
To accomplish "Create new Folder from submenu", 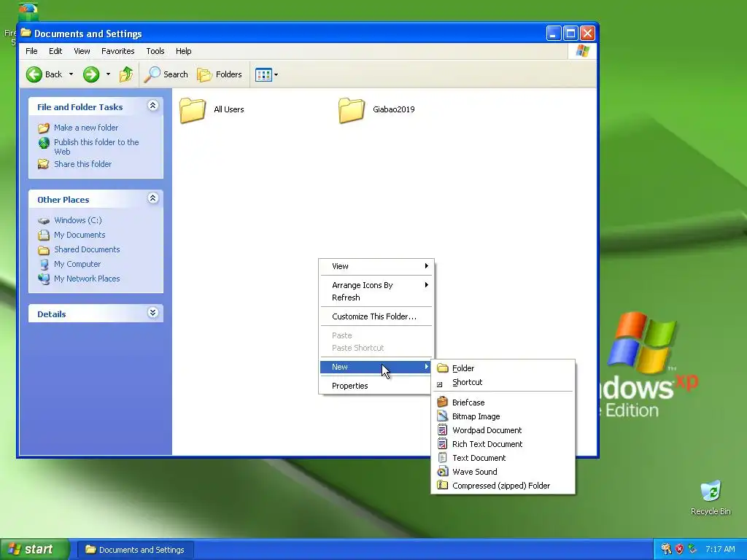I will tap(503, 368).
